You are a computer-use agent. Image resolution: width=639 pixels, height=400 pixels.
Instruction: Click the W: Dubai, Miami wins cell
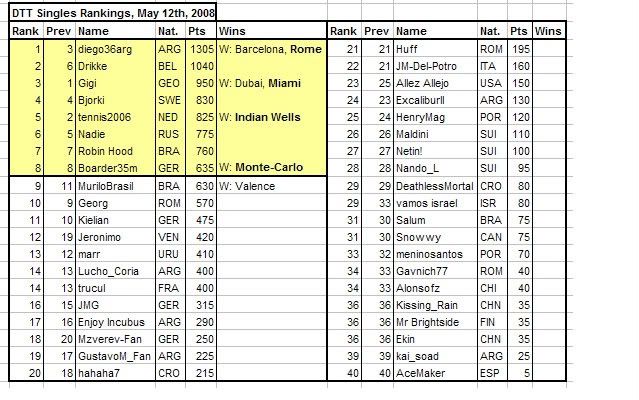272,84
